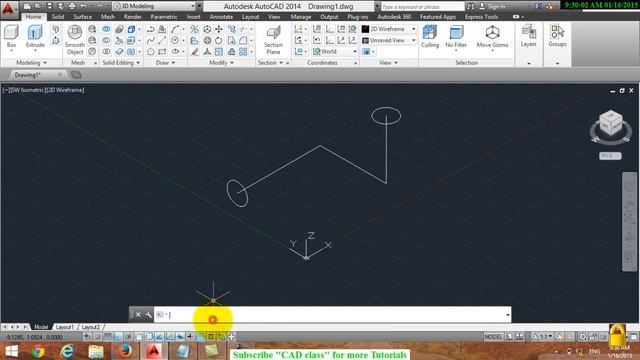Toggle Snap Mode in status bar
Image resolution: width=640 pixels, height=360 pixels.
click(98, 337)
